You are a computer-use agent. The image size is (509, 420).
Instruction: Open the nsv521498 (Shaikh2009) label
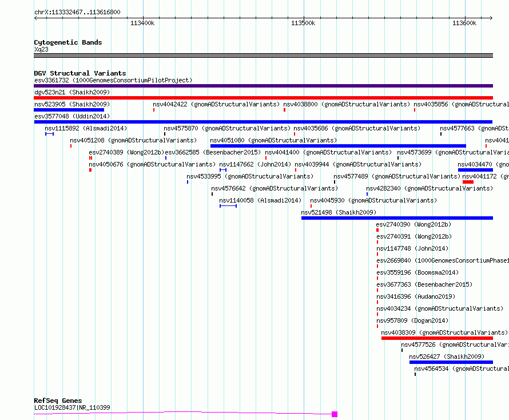[339, 212]
